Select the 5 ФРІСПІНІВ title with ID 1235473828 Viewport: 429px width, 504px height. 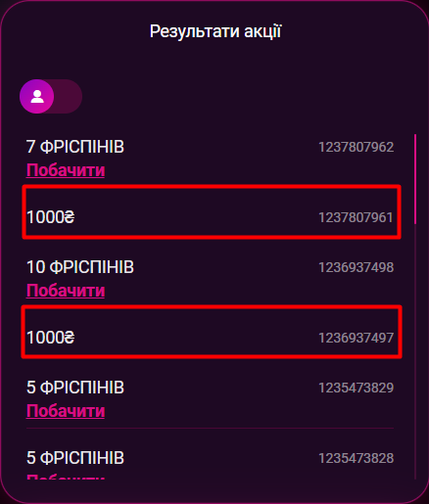point(75,458)
